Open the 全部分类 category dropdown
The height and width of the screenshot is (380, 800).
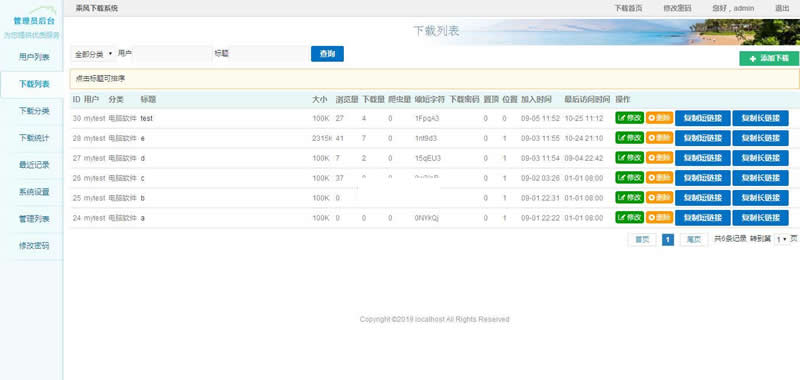pos(93,54)
